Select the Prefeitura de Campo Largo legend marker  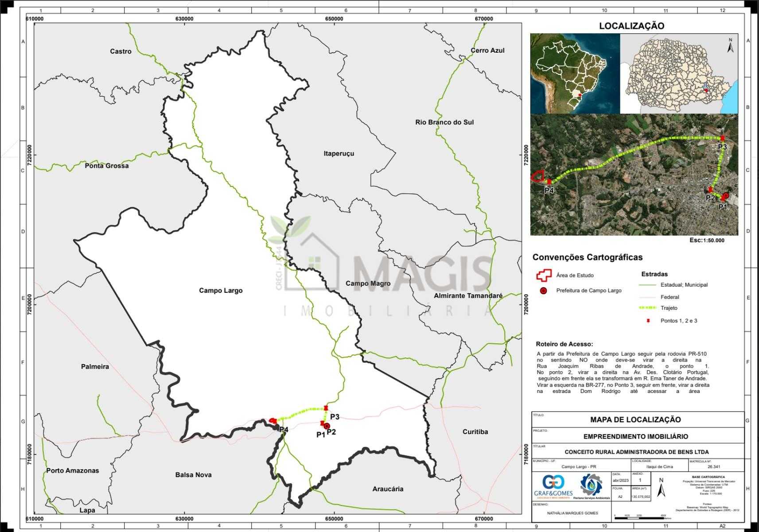click(543, 291)
